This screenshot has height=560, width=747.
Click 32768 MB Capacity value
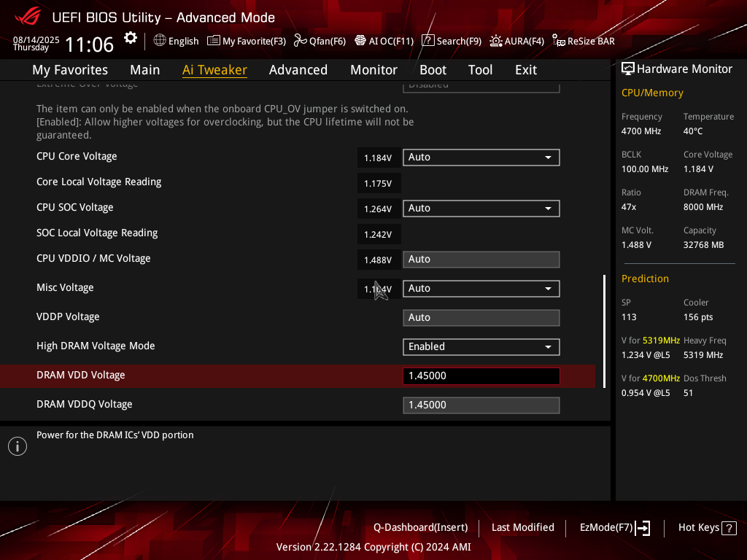coord(704,245)
